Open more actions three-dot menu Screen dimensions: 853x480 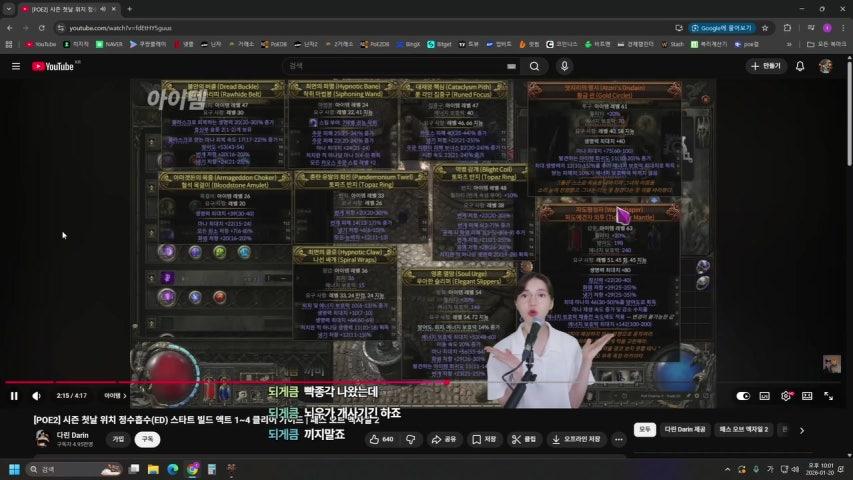coord(619,439)
